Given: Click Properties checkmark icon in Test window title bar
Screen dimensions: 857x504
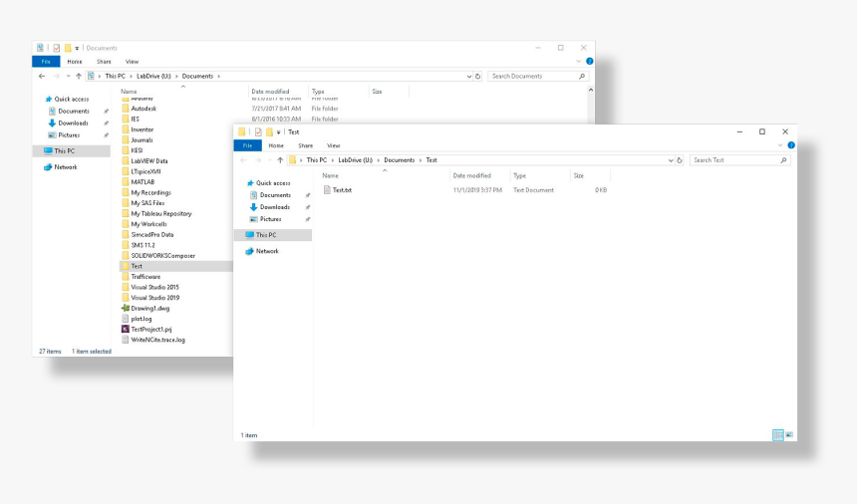Looking at the screenshot, I should tap(258, 132).
